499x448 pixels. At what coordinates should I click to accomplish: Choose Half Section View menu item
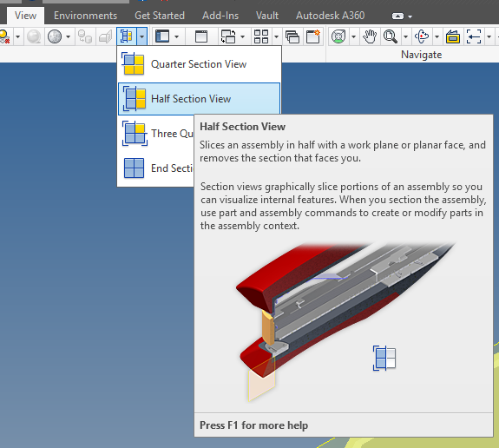tap(200, 99)
